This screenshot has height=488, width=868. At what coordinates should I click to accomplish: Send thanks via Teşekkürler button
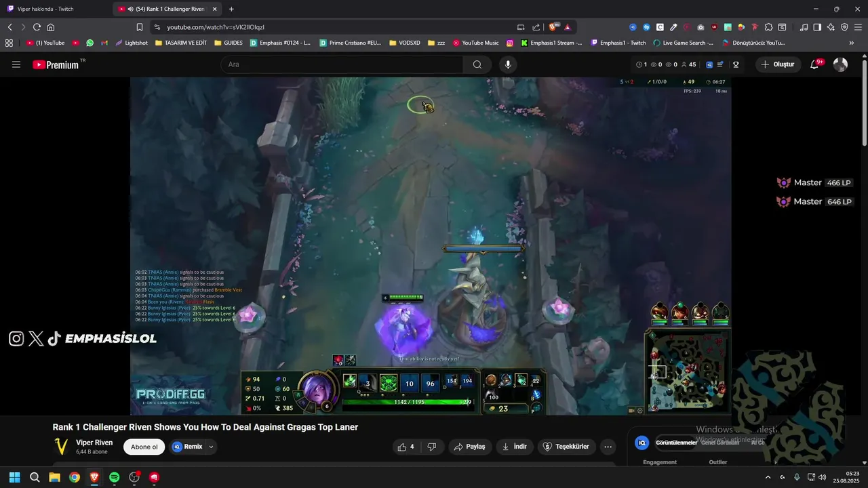point(567,447)
